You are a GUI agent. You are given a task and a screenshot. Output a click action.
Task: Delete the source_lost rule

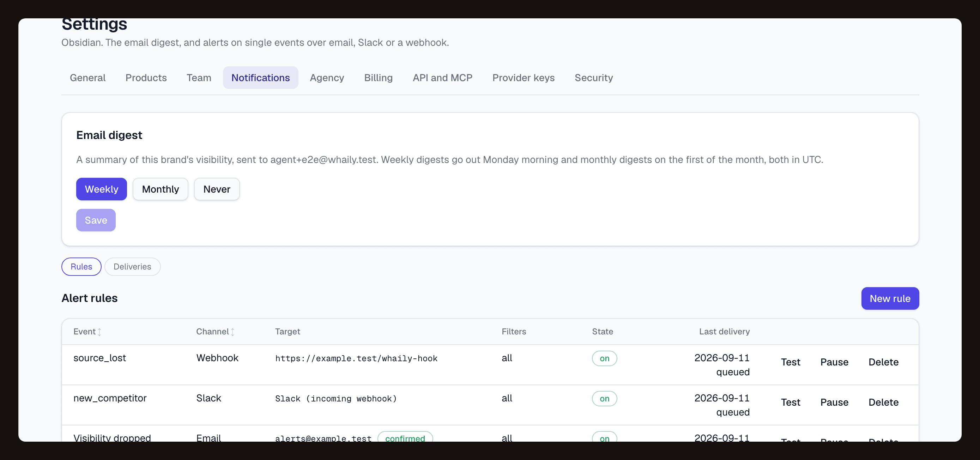coord(883,362)
